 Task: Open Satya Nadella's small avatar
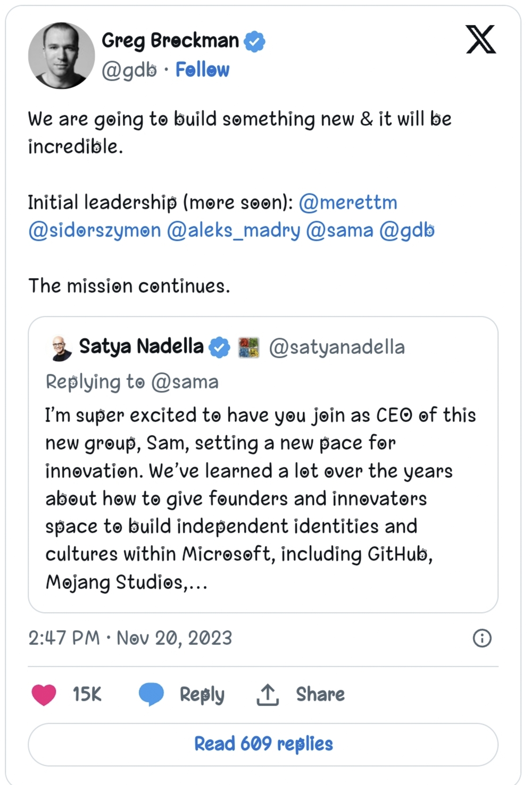(x=60, y=348)
